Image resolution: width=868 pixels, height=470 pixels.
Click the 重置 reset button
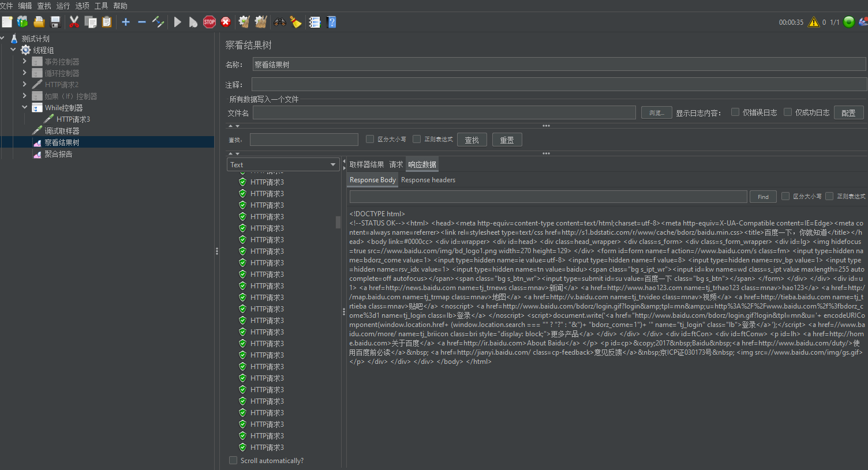tap(507, 140)
